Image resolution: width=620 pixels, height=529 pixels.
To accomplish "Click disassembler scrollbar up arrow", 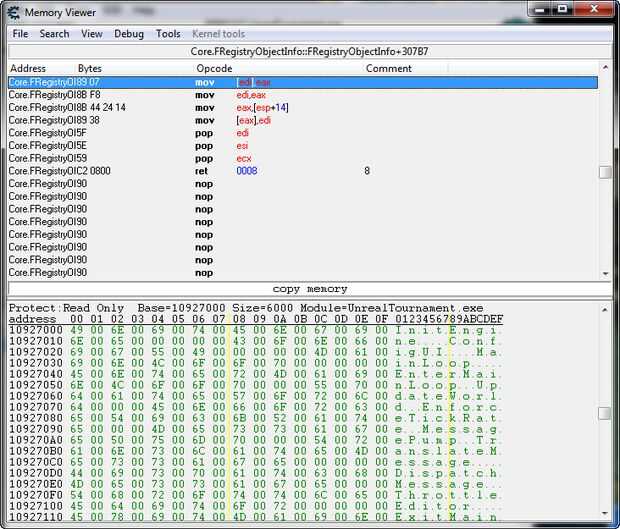I will pos(605,68).
